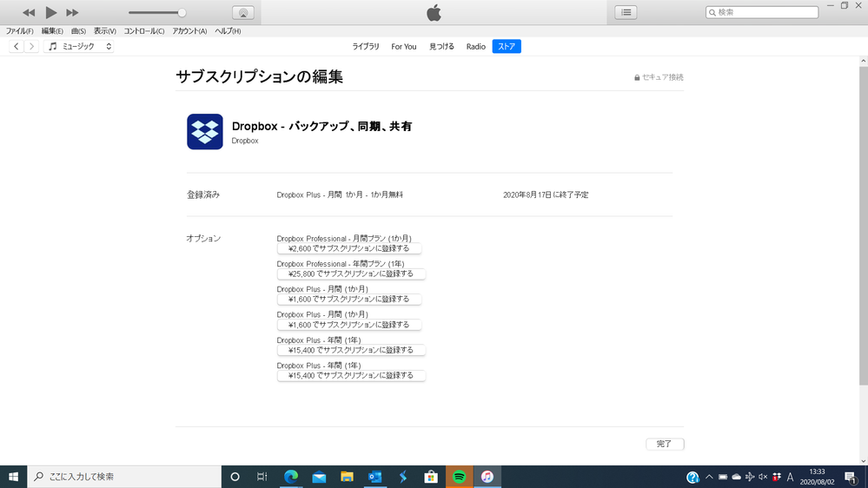The width and height of the screenshot is (868, 488).
Task: Subscribe to Dropbox Professional monthly for ¥2,600
Action: 349,248
